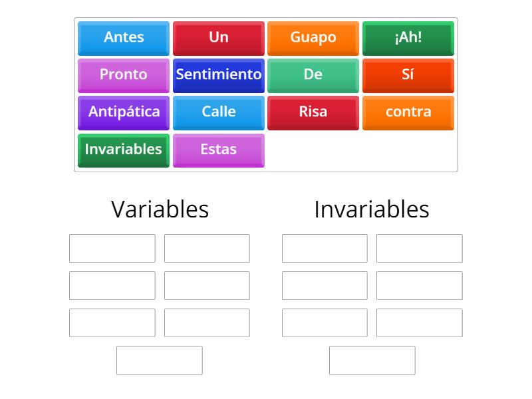The height and width of the screenshot is (399, 532).
Task: Click the red 'Risa' tile
Action: tap(313, 112)
